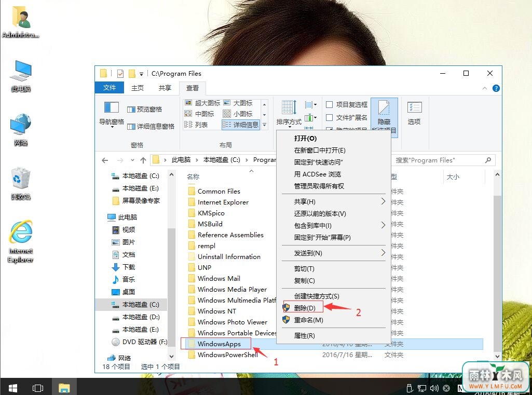Choose 大图标 large icons layout

pyautogui.click(x=238, y=103)
